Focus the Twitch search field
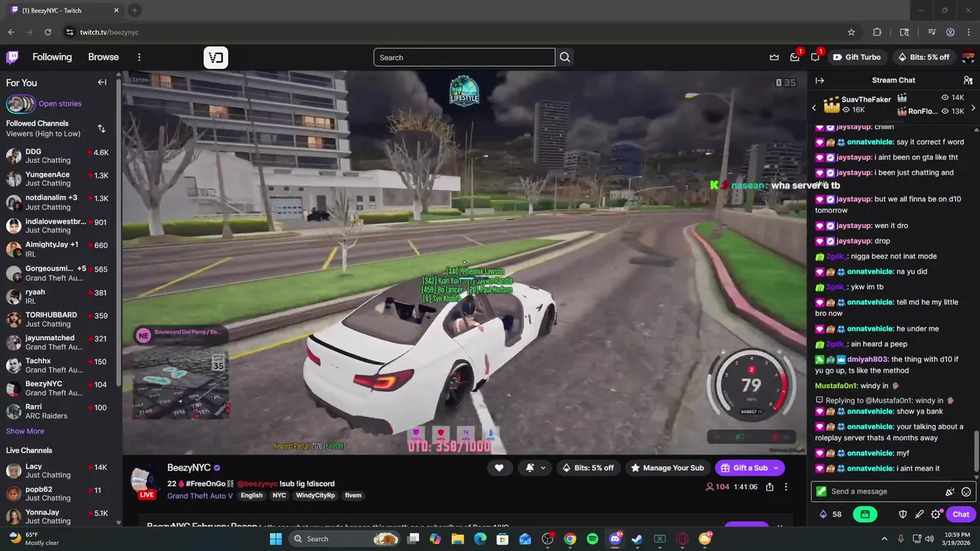 [464, 57]
